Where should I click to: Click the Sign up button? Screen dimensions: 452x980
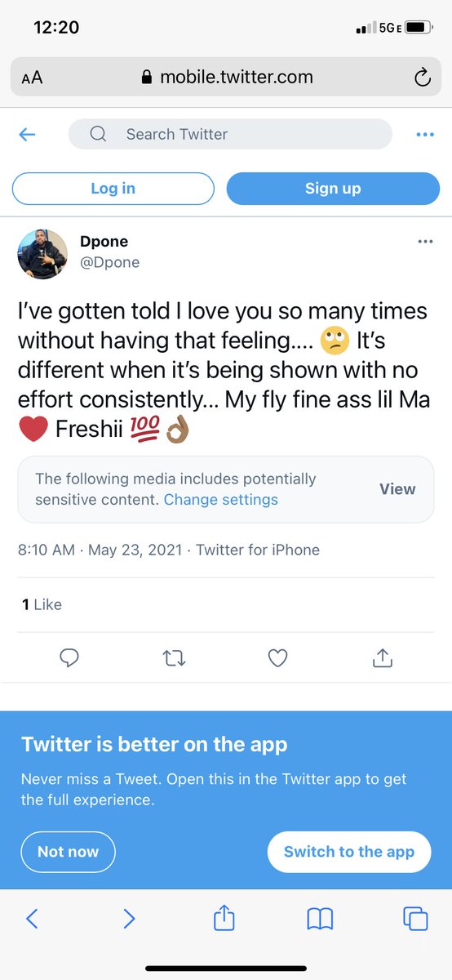pyautogui.click(x=333, y=189)
